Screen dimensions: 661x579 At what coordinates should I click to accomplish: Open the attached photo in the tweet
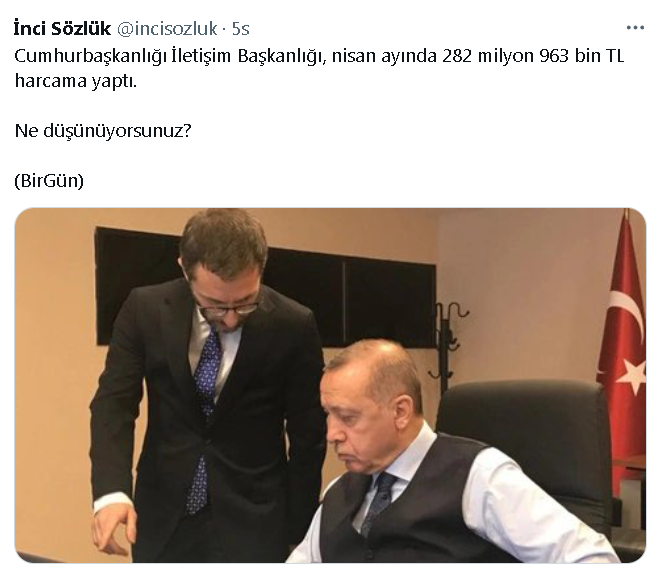click(330, 385)
